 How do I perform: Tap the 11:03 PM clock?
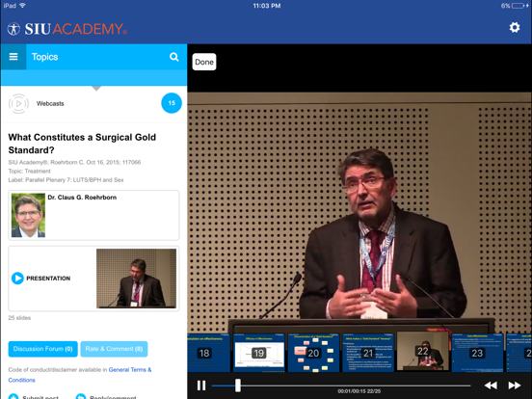(267, 6)
